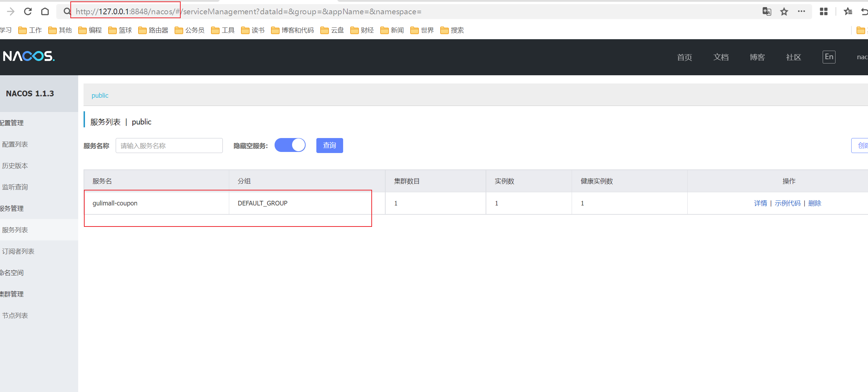Open the favorites list icon

(x=848, y=11)
